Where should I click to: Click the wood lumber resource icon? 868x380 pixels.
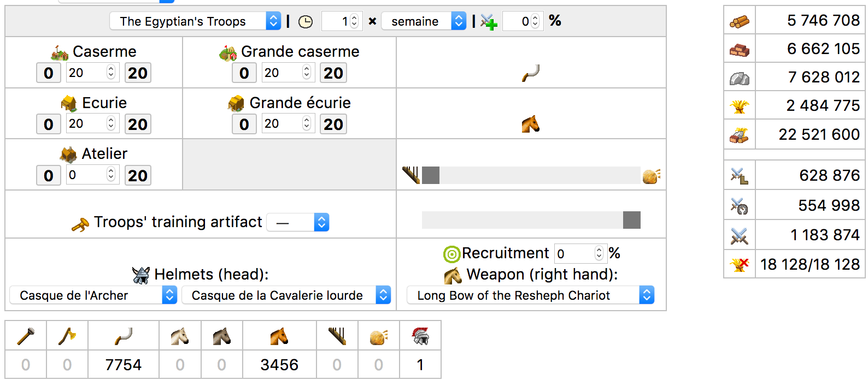tap(740, 22)
